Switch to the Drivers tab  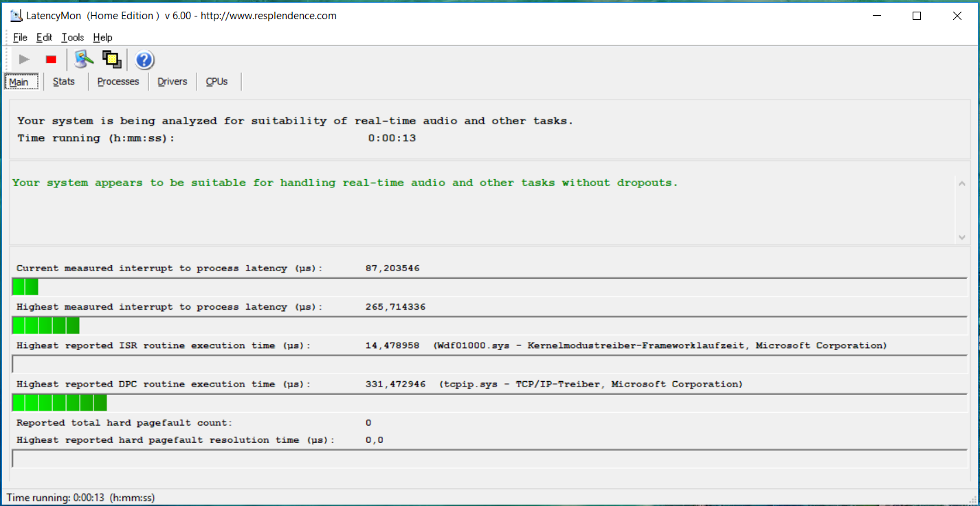tap(172, 82)
